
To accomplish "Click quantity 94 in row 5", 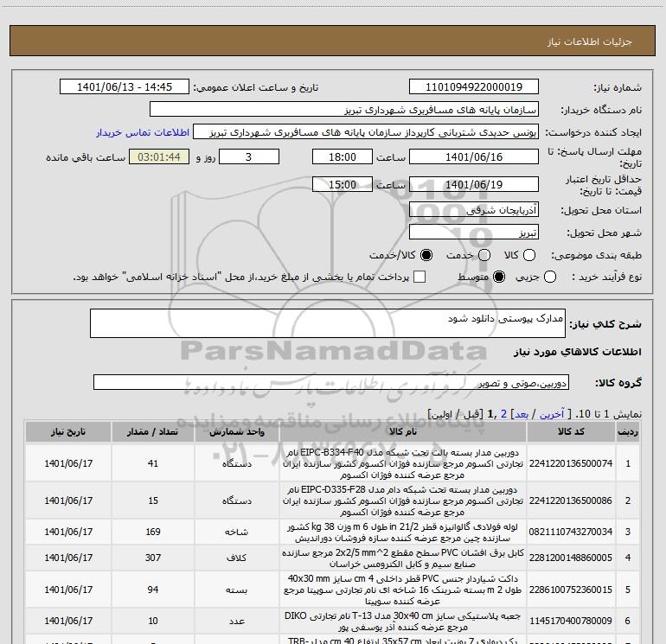I will [x=153, y=590].
